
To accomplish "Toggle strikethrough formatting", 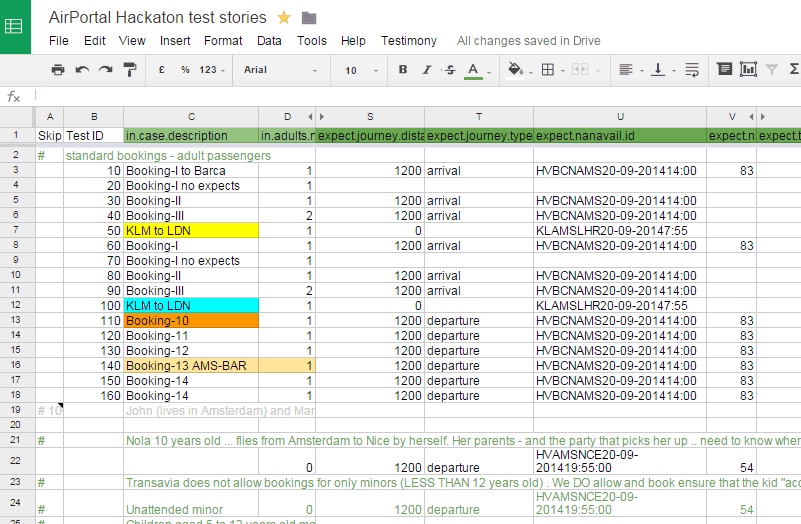I will 450,69.
